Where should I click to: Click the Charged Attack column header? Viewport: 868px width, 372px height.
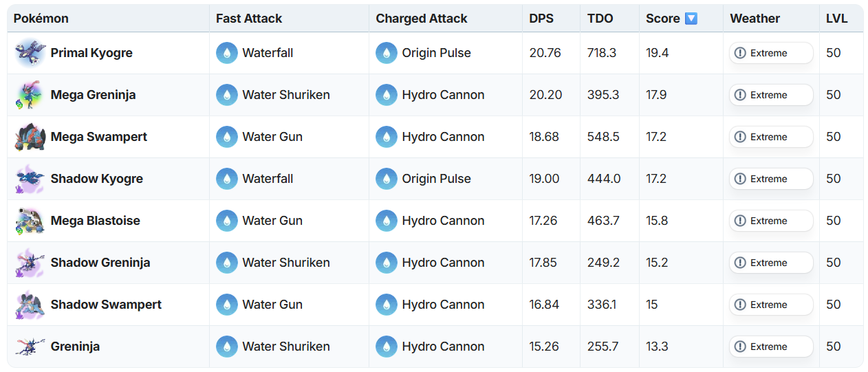[x=422, y=19]
